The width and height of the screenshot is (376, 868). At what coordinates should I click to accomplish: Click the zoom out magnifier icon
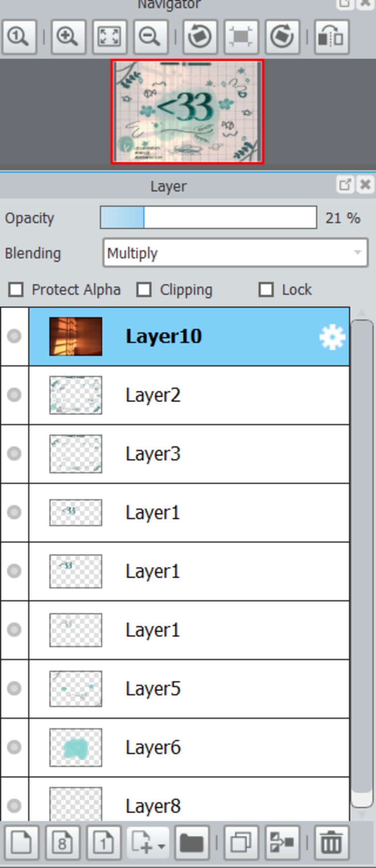pyautogui.click(x=151, y=37)
